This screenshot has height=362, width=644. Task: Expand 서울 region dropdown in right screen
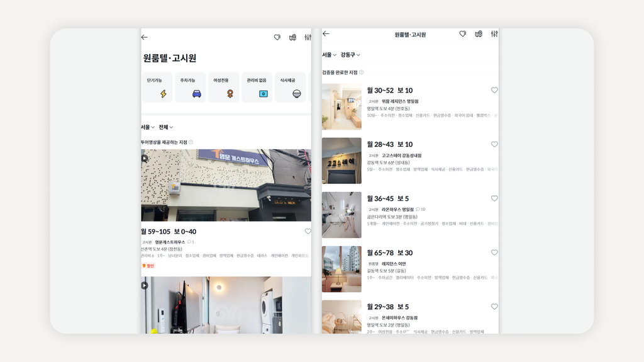[x=330, y=55]
